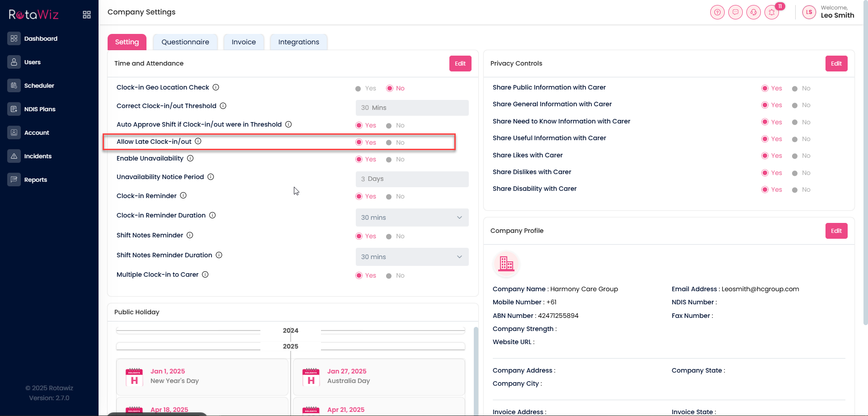Screen dimensions: 868x416
Task: Go to the Integrations tab
Action: tap(298, 42)
